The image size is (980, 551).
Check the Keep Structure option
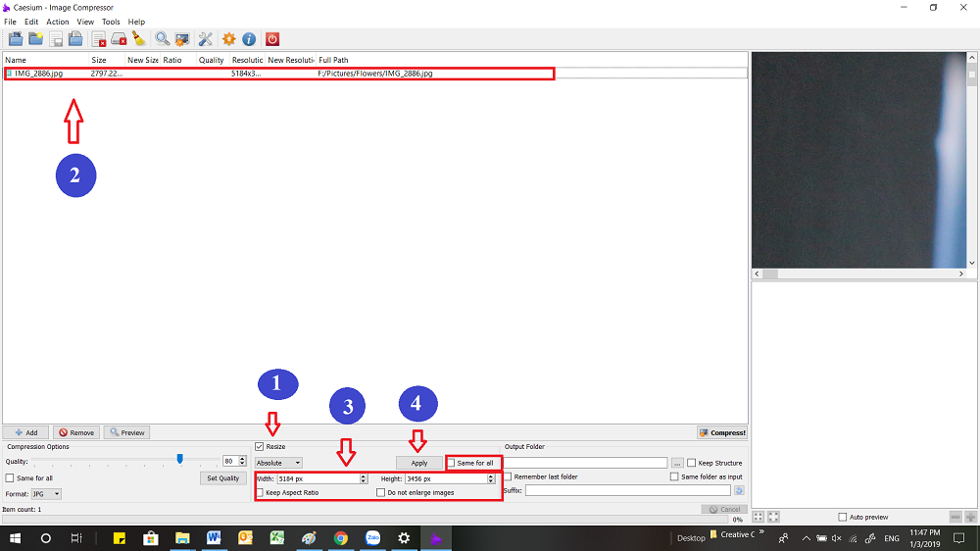coord(691,463)
